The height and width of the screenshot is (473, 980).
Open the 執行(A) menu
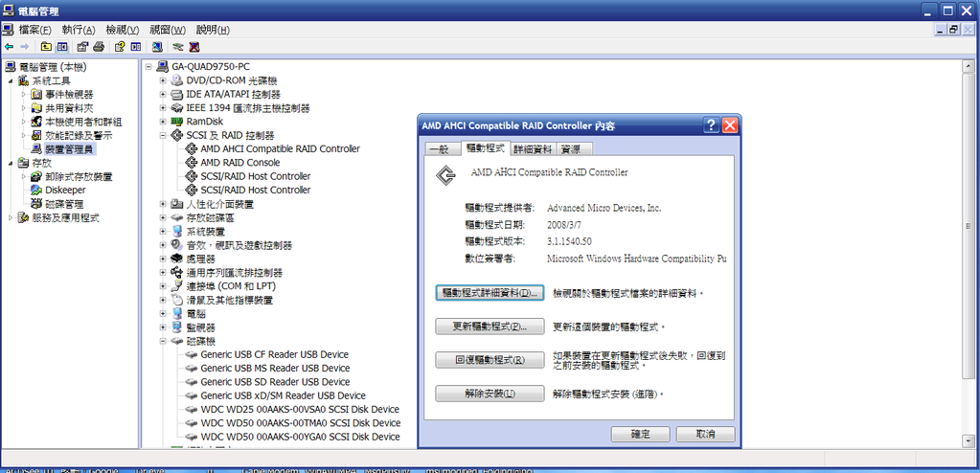tap(79, 30)
